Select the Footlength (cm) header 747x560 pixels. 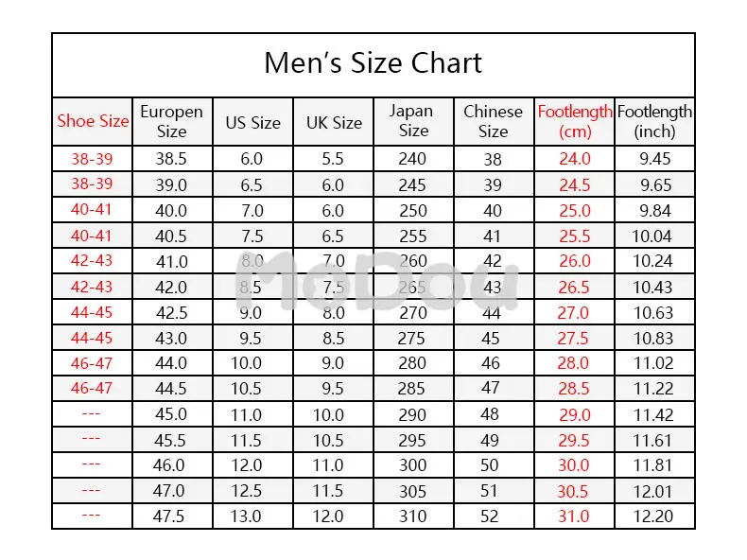tap(575, 121)
